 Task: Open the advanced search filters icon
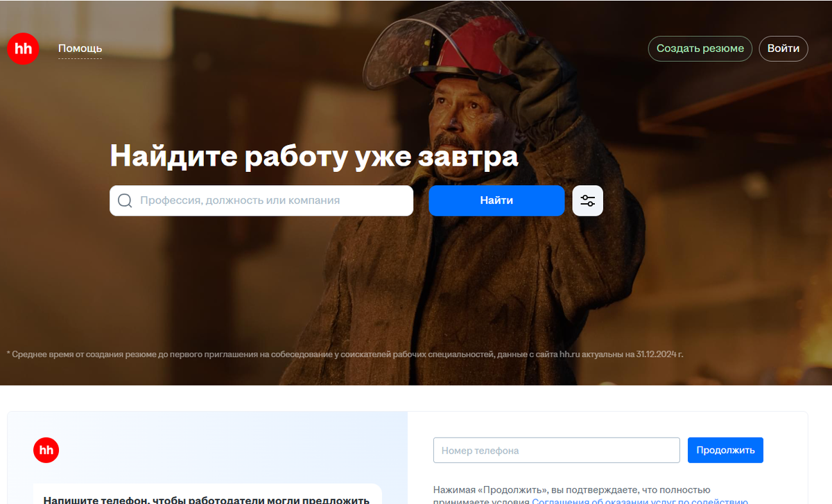587,201
